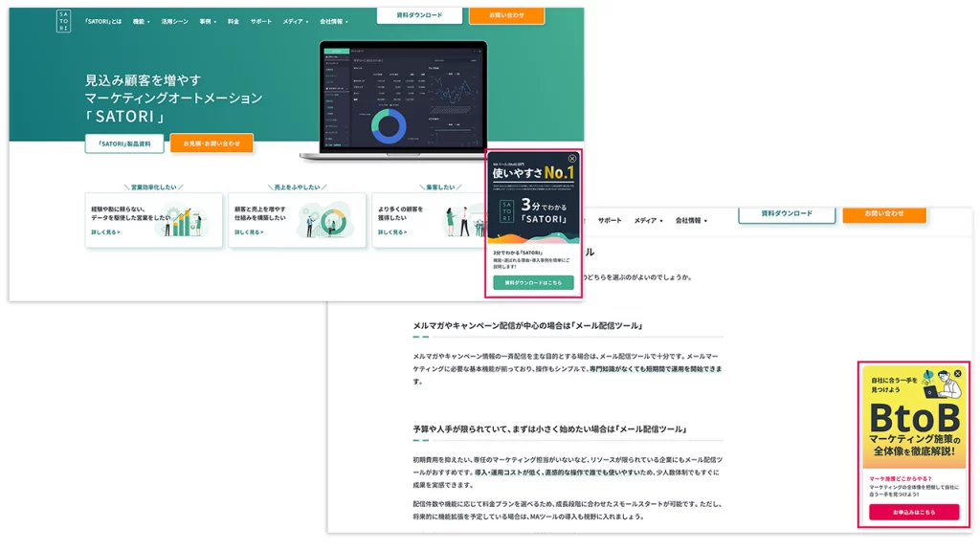Click 資料ダウンロードはこちら in the popup
Viewport: 980px width, 549px height.
click(533, 282)
